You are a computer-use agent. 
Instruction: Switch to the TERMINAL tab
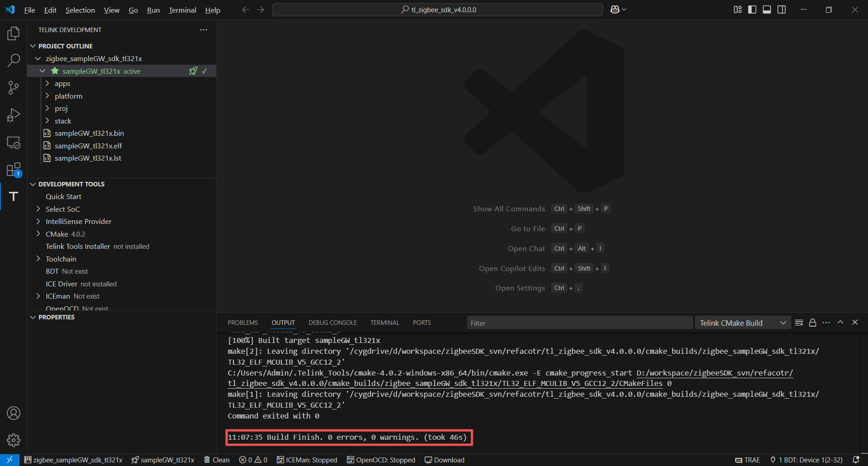[x=385, y=323]
